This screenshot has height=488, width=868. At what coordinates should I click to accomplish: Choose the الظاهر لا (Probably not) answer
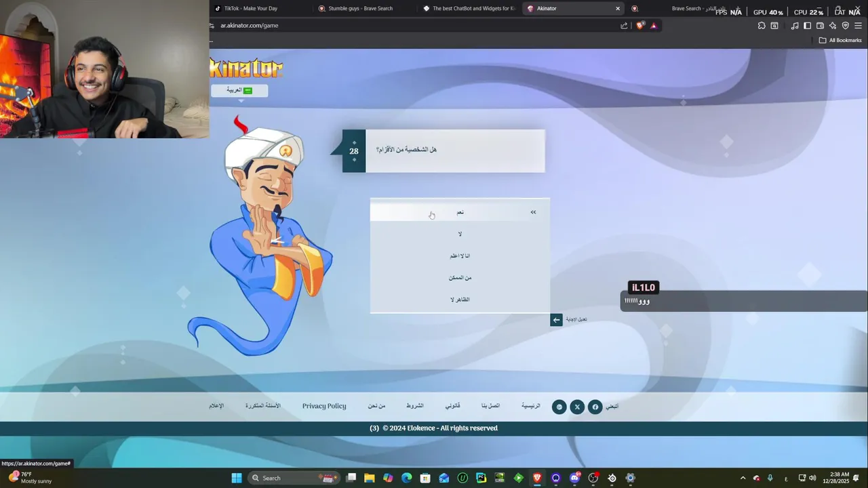click(x=460, y=299)
